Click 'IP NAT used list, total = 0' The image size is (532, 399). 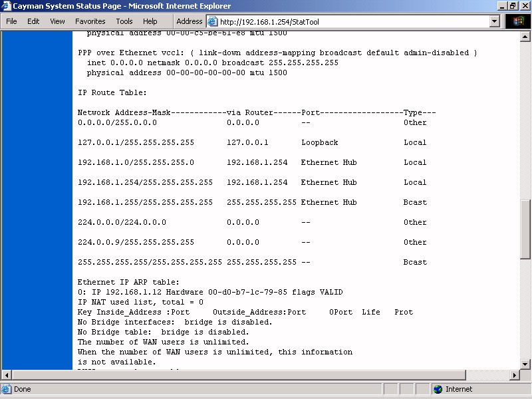coord(140,303)
